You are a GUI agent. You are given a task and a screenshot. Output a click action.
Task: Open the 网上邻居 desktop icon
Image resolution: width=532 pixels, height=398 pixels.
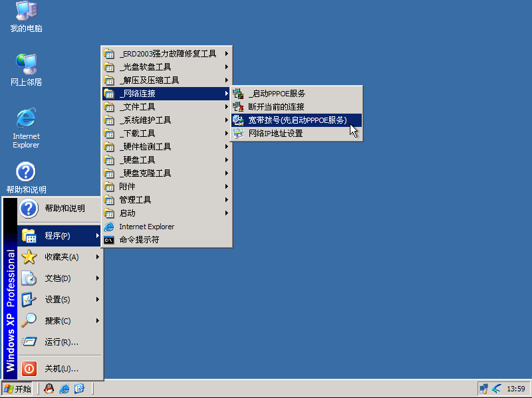tap(26, 70)
